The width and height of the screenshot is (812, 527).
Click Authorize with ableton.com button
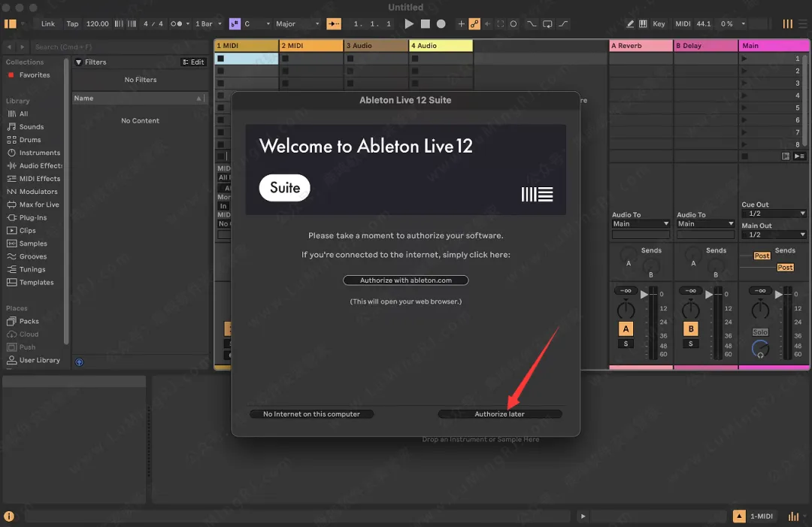click(x=406, y=280)
